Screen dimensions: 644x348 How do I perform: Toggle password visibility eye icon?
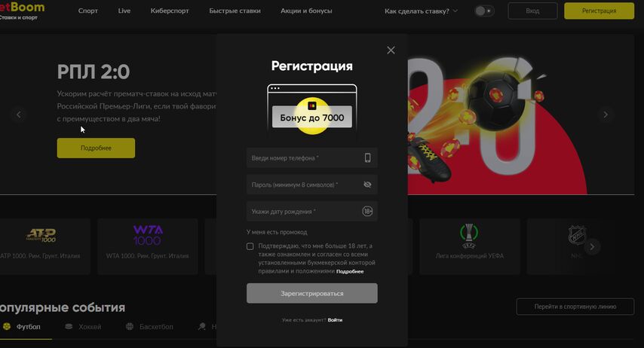pyautogui.click(x=367, y=185)
